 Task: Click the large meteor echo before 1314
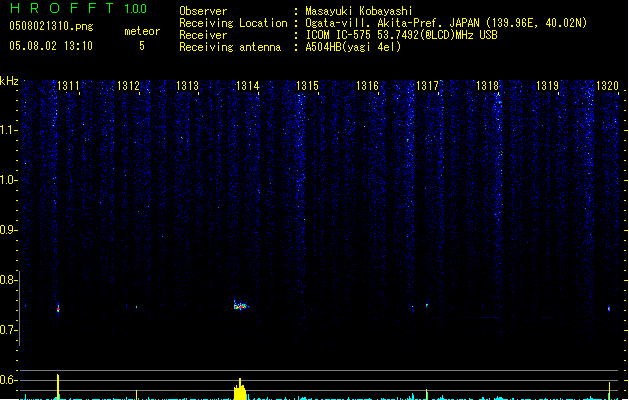tap(241, 306)
